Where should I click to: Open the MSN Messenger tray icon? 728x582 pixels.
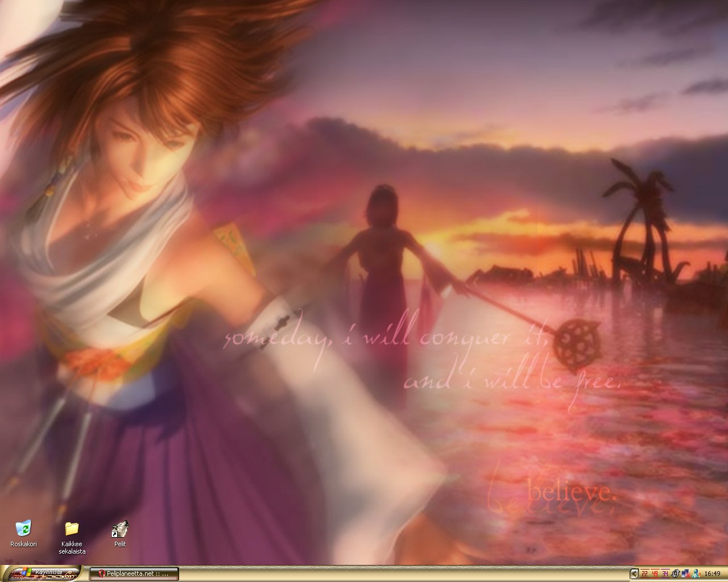695,573
